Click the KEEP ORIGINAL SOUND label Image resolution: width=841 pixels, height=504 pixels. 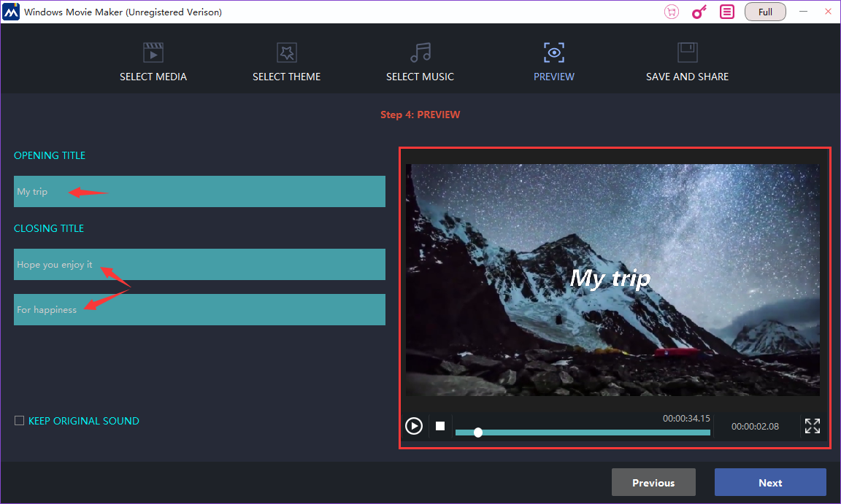tap(84, 421)
